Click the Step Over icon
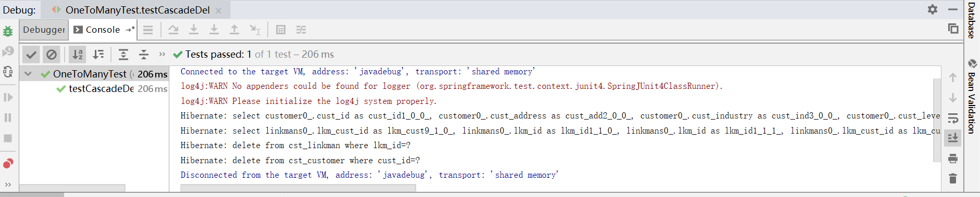 point(173,30)
